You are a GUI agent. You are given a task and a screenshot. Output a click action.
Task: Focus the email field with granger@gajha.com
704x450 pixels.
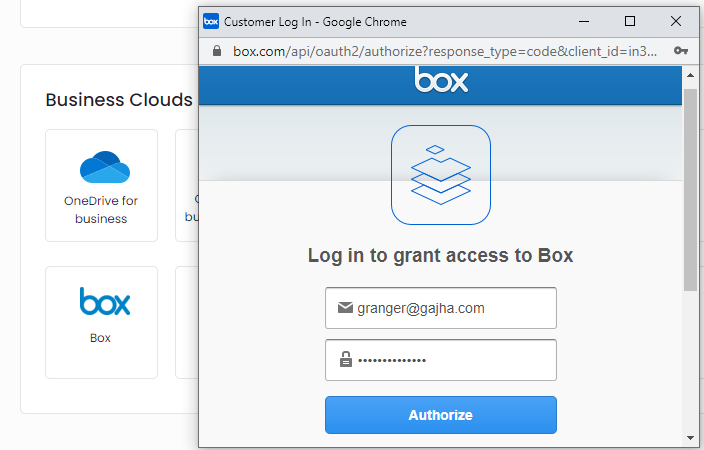440,308
